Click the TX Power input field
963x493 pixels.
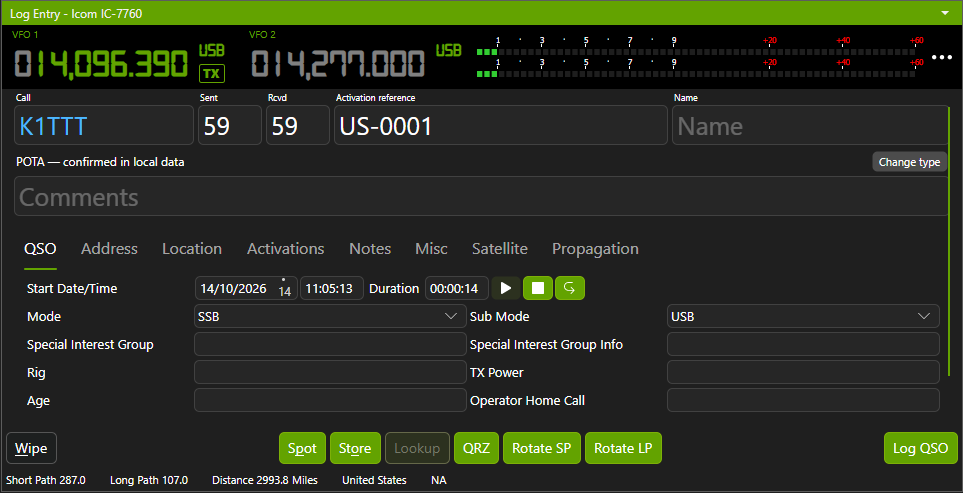pos(803,372)
